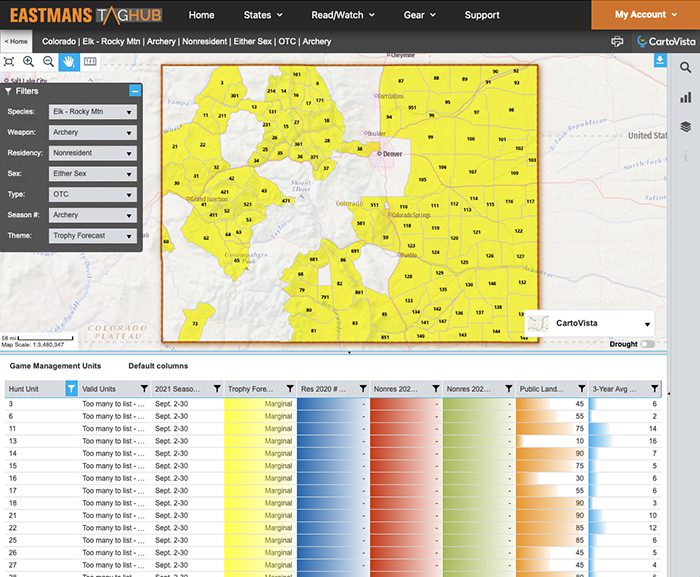Click the Eastmans TagHub logo

point(86,15)
